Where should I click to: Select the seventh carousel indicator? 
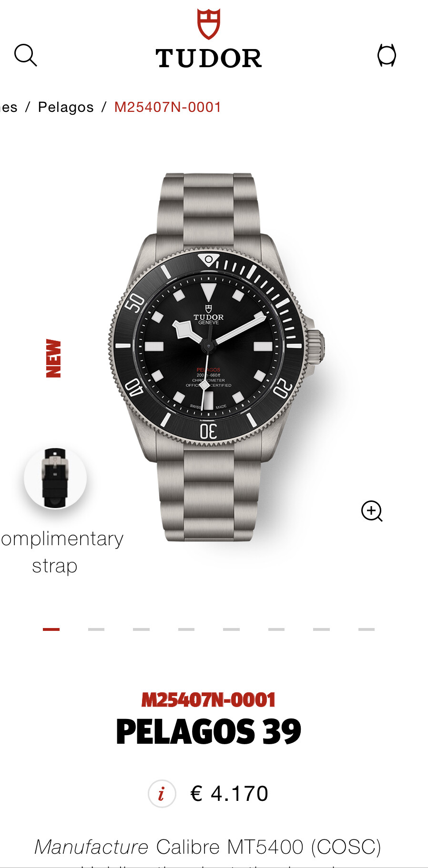pyautogui.click(x=321, y=629)
